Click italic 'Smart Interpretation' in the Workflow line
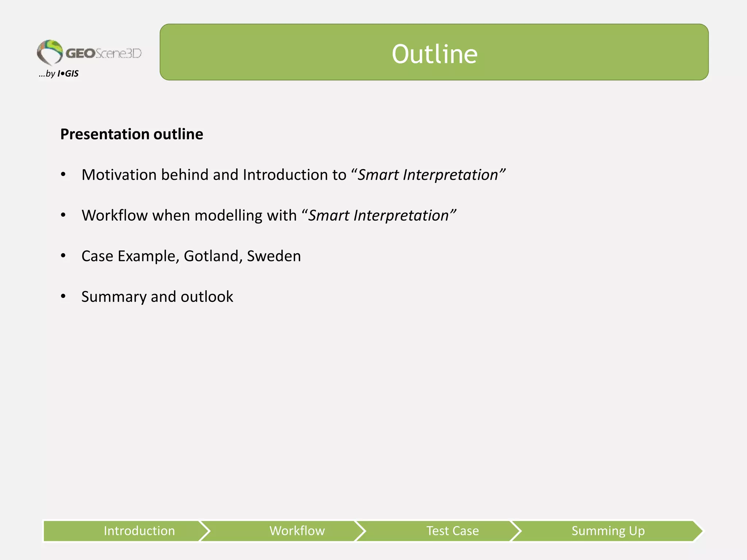Screen dimensions: 747x560 [x=378, y=215]
